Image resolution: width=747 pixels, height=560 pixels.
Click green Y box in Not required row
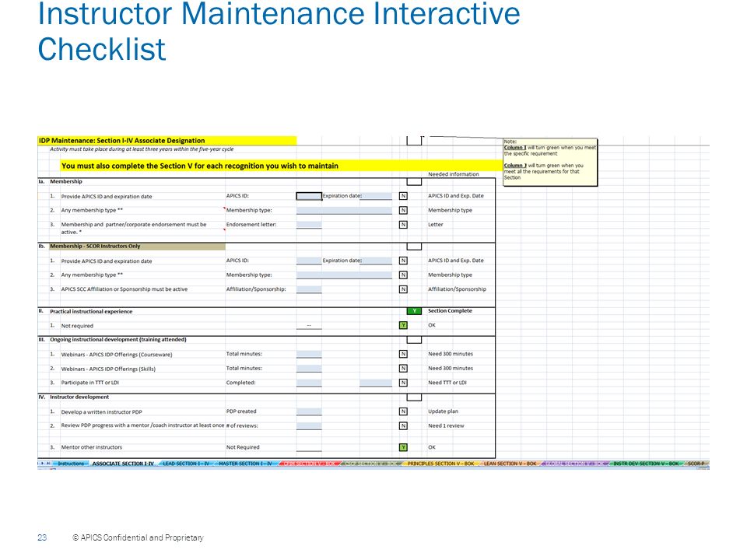(403, 325)
